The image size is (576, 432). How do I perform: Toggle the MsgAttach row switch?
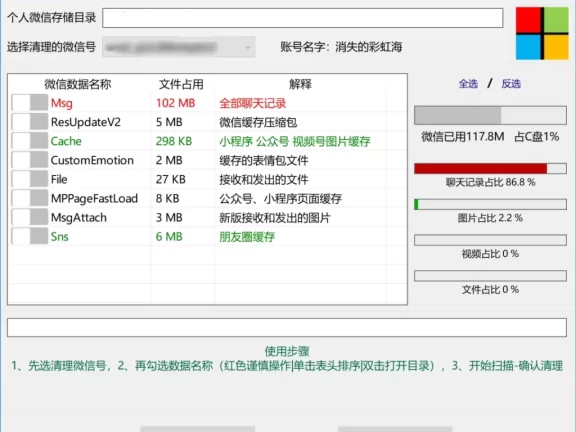pos(30,217)
